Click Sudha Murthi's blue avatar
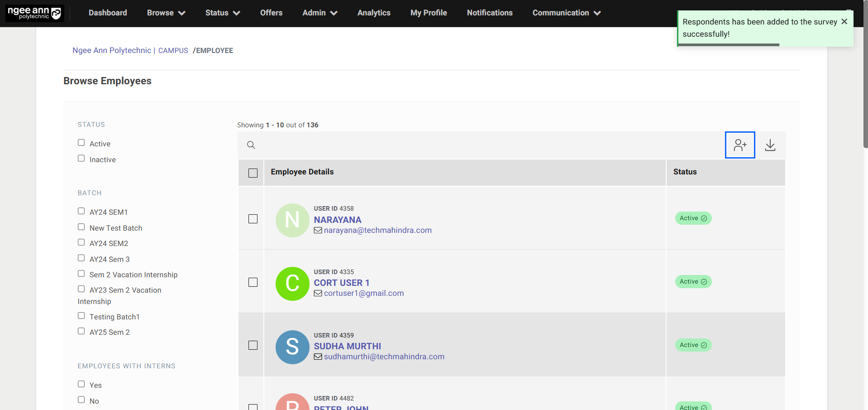The width and height of the screenshot is (868, 410). [292, 347]
